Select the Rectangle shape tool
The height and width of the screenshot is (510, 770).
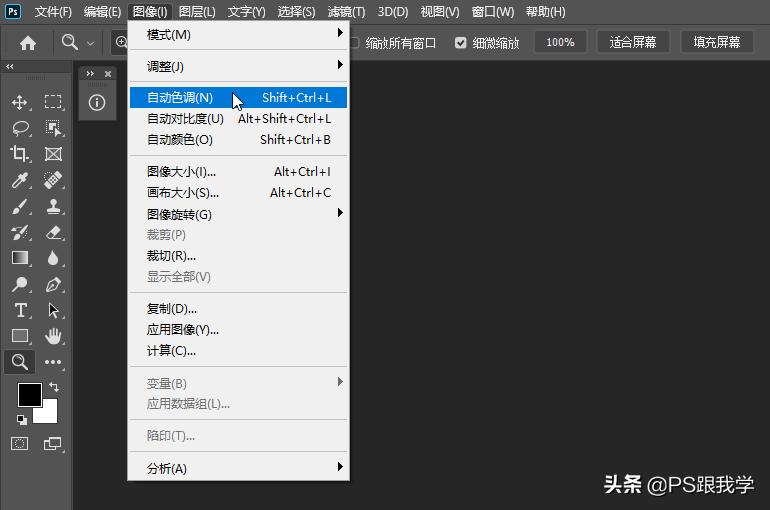coord(20,336)
